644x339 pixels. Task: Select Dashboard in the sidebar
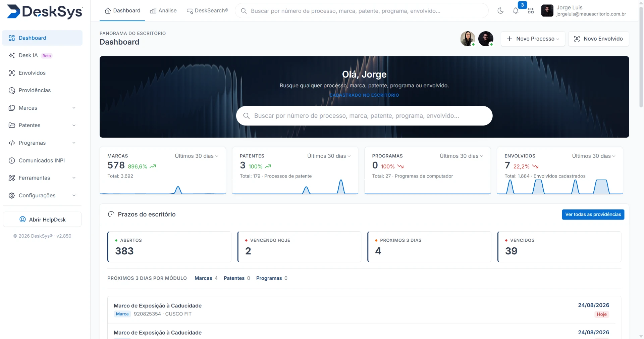(42, 38)
